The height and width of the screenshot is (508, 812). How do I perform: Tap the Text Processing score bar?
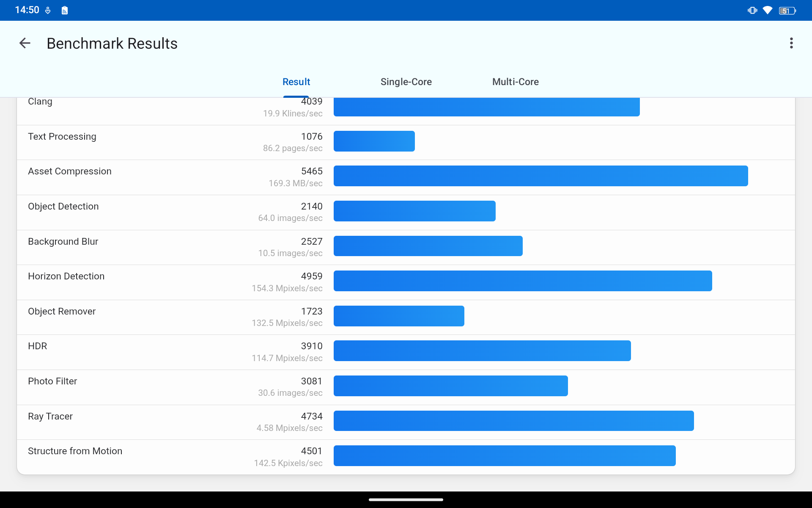(x=374, y=141)
